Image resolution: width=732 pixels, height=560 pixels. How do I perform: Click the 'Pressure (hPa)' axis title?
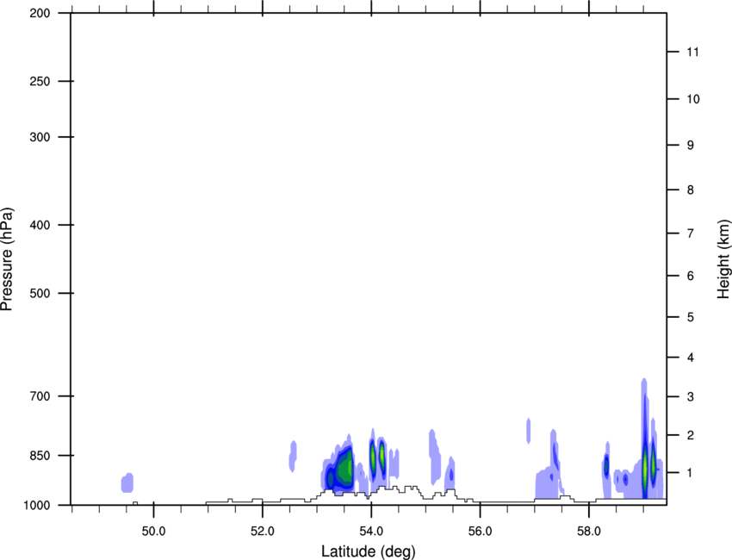[x=7, y=258]
